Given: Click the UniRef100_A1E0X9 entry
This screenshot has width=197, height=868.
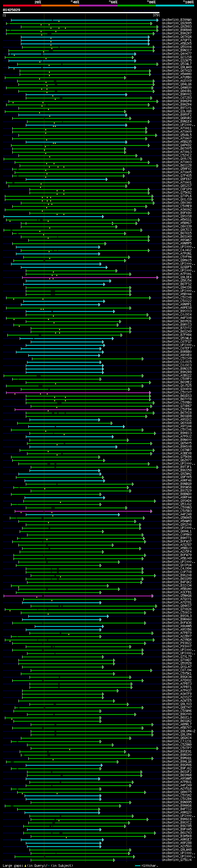Looking at the screenshot, I should click(177, 81).
